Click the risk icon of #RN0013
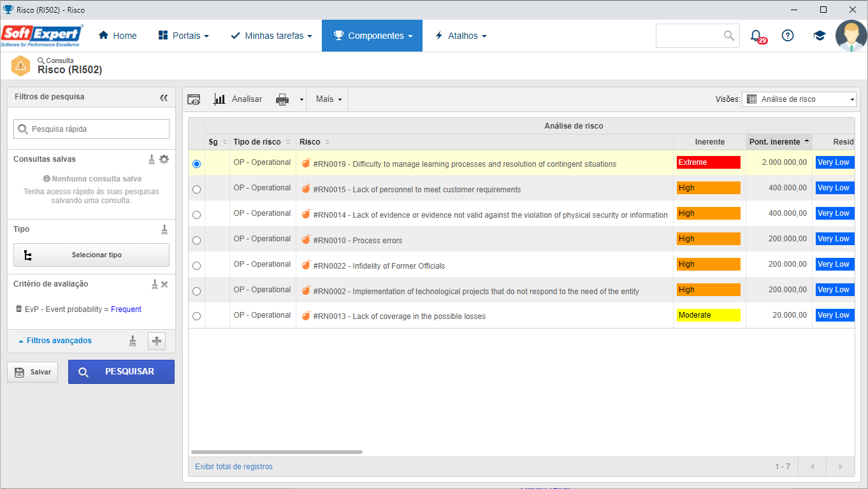Image resolution: width=868 pixels, height=489 pixels. (306, 315)
